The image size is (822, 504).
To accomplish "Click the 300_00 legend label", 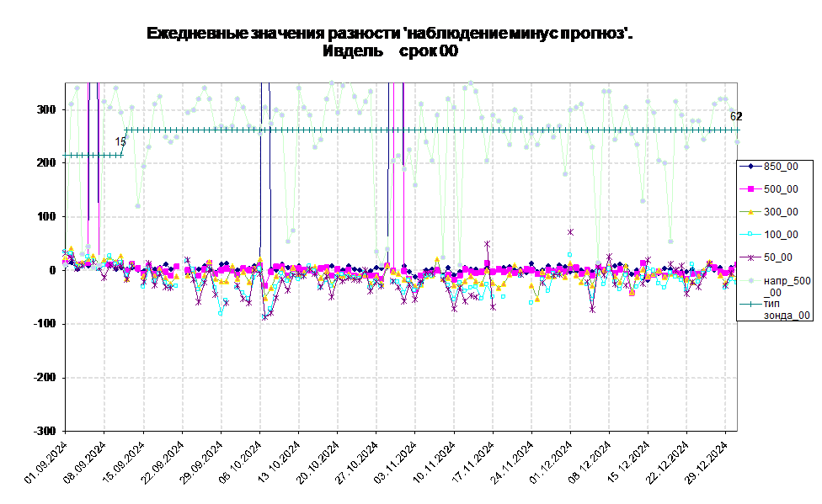I will pos(780,212).
